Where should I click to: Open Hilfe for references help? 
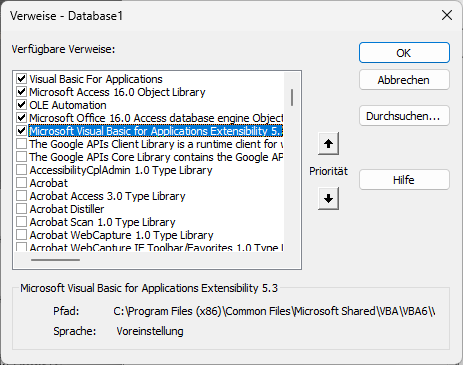404,180
